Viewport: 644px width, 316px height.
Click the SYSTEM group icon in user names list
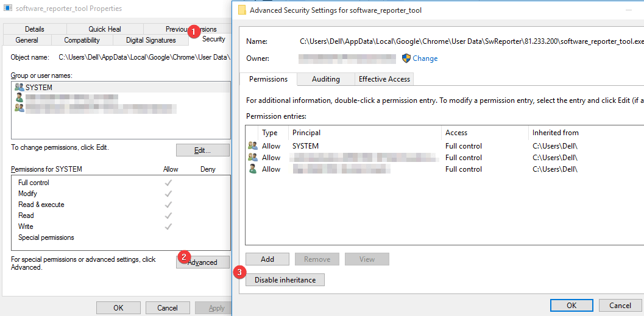19,87
